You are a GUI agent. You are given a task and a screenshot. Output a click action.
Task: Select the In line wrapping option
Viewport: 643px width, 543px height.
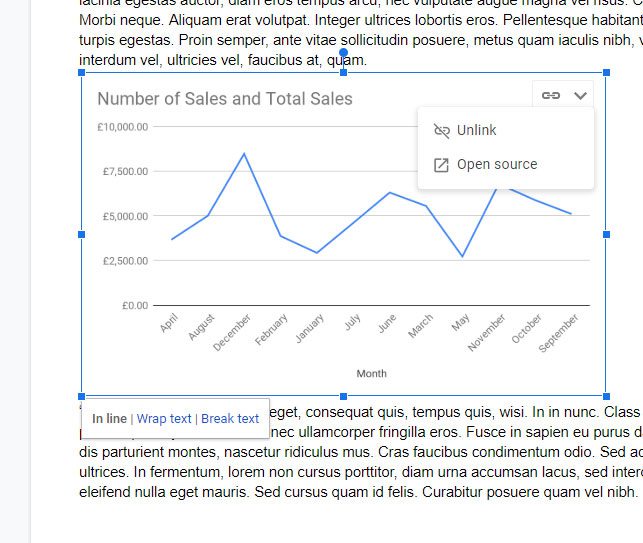(x=109, y=419)
